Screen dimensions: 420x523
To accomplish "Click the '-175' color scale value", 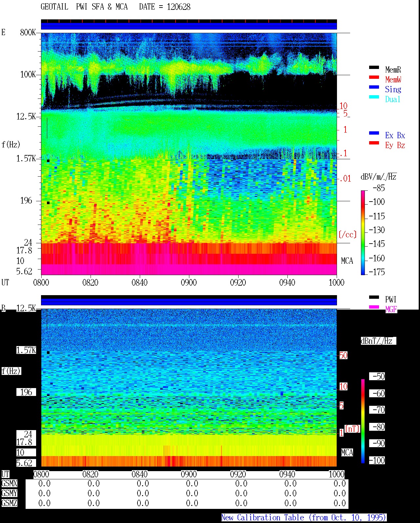I will click(x=377, y=272).
